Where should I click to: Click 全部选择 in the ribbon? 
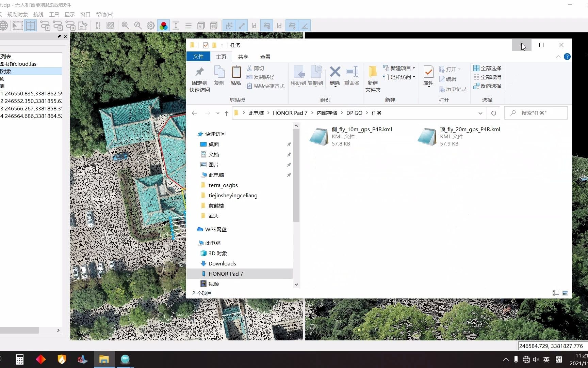point(487,68)
